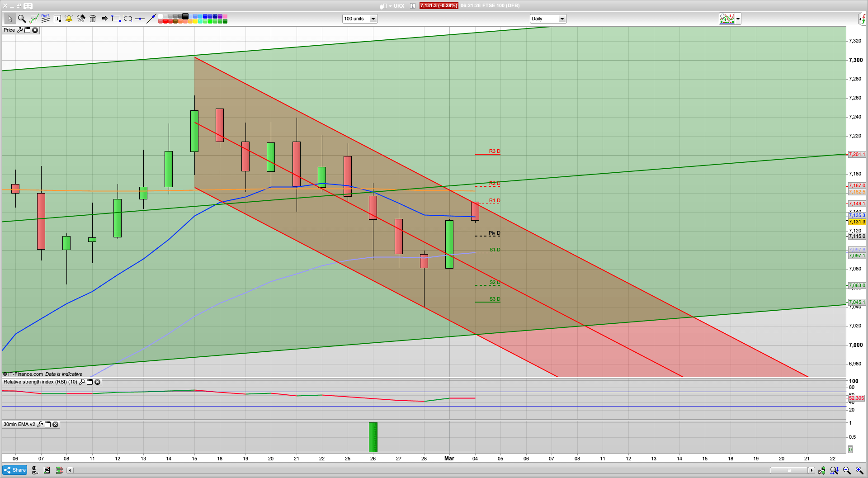Click the price change badge in title
This screenshot has height=478, width=868.
coord(439,6)
